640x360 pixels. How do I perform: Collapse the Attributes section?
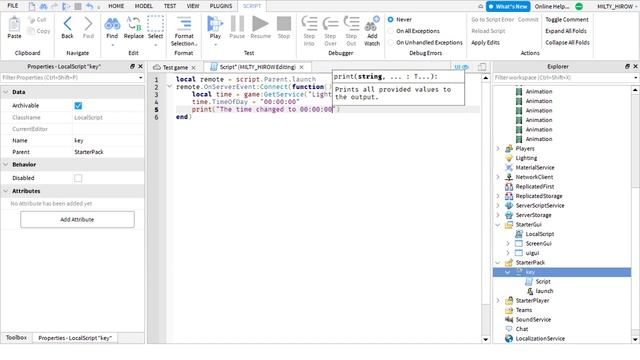point(6,191)
